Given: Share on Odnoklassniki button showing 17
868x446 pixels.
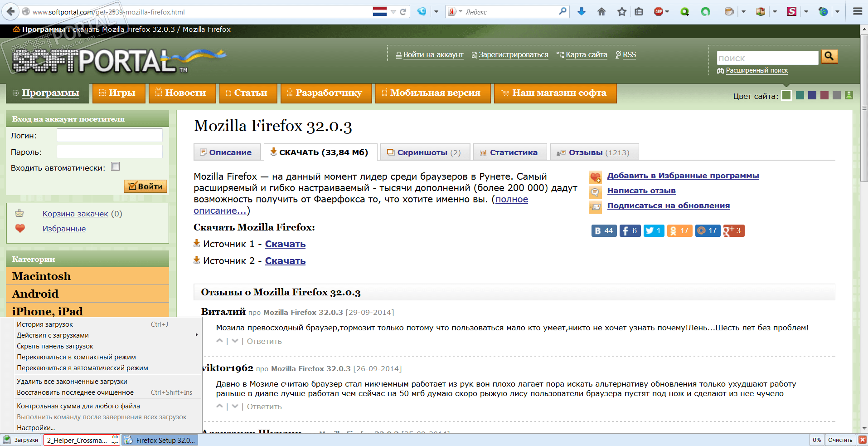Looking at the screenshot, I should click(x=679, y=230).
